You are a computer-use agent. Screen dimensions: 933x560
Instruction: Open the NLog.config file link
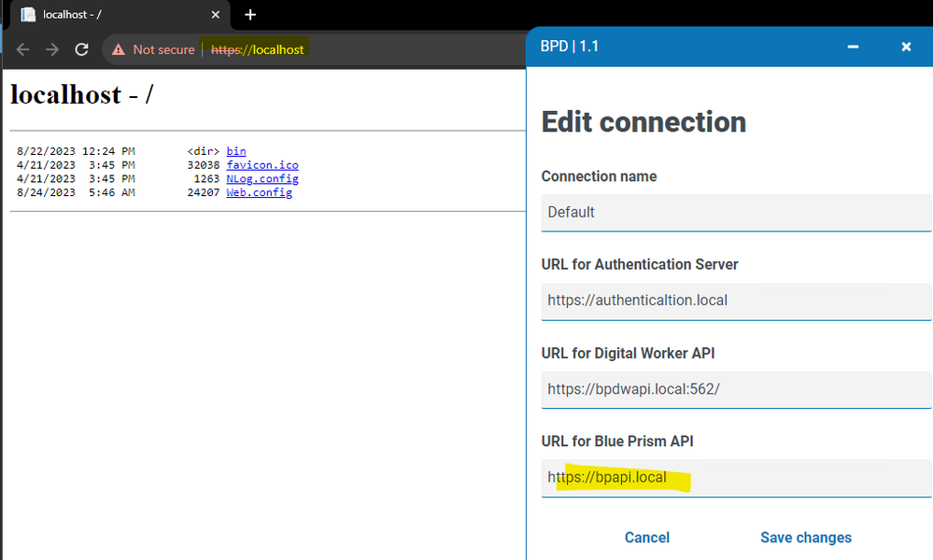click(x=262, y=179)
